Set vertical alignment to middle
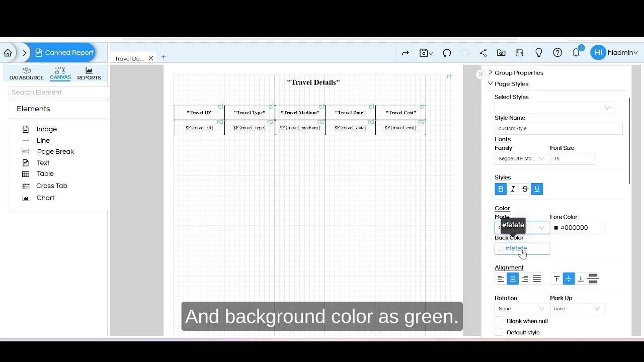Image resolution: width=644 pixels, height=362 pixels. [x=569, y=279]
